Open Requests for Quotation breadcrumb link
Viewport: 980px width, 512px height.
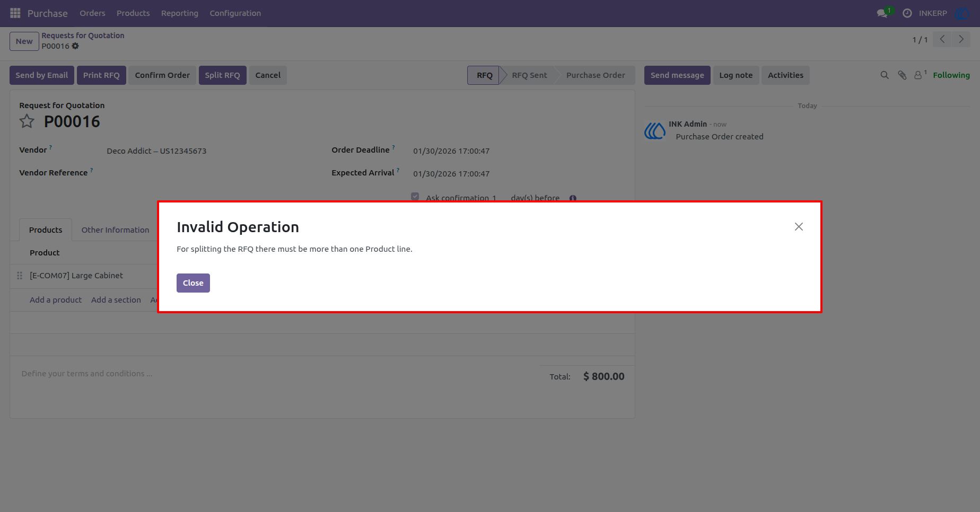83,36
